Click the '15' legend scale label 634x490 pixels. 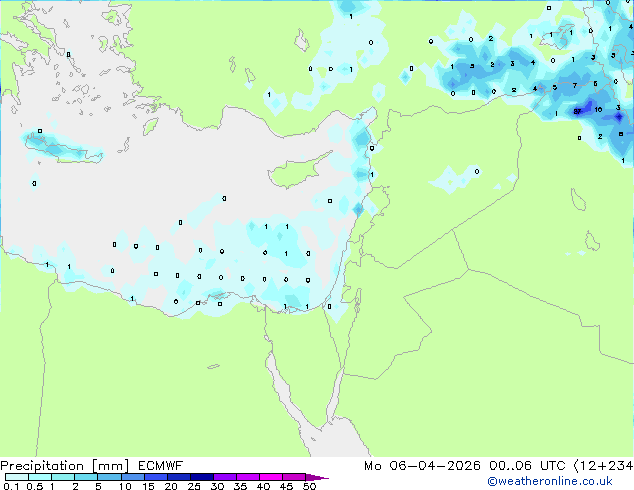click(148, 486)
